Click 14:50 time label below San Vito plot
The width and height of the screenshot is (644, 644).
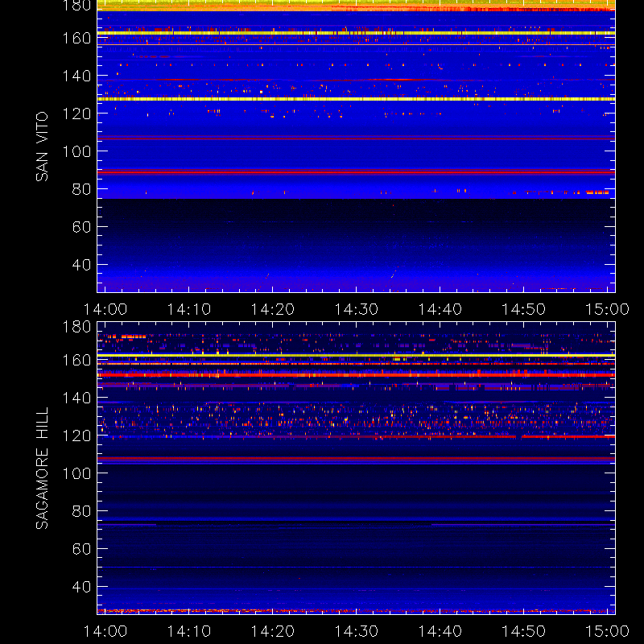click(524, 309)
